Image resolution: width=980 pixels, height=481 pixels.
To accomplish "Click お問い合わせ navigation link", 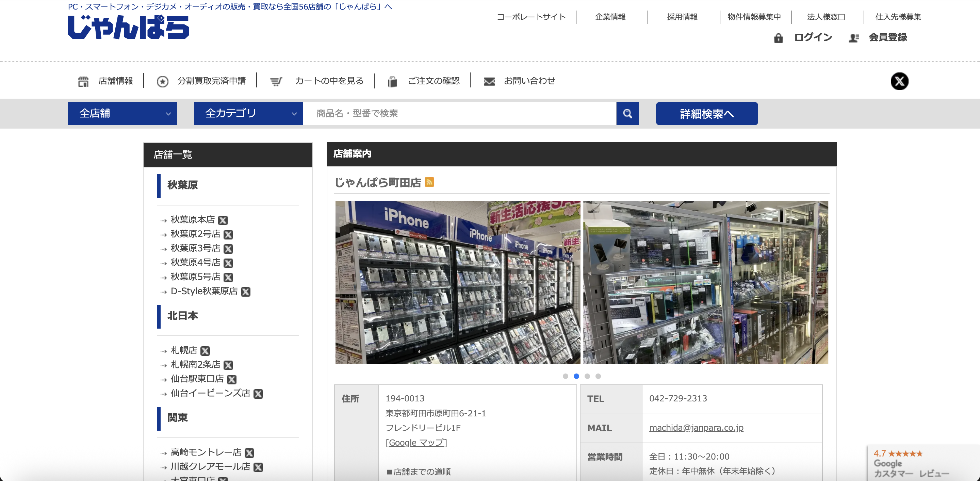I will 529,81.
